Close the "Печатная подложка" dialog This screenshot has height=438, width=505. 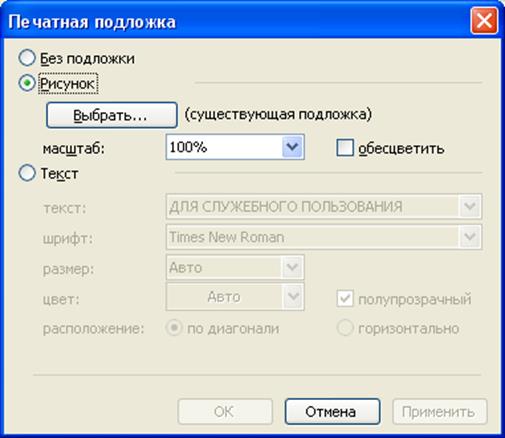[x=484, y=21]
